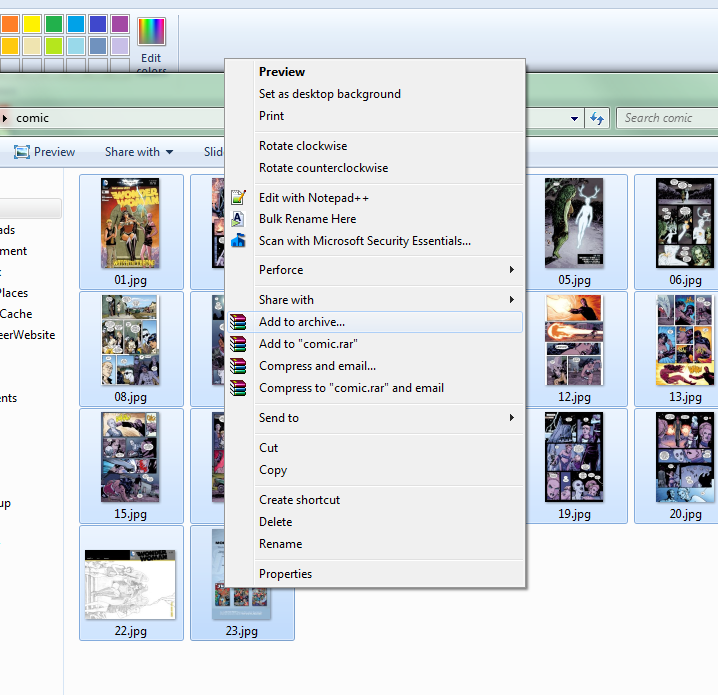Select the 19.jpg thumbnail

[574, 457]
